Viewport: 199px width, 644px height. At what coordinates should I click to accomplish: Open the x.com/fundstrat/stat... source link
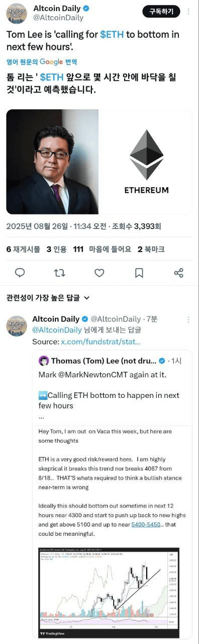[x=101, y=342]
